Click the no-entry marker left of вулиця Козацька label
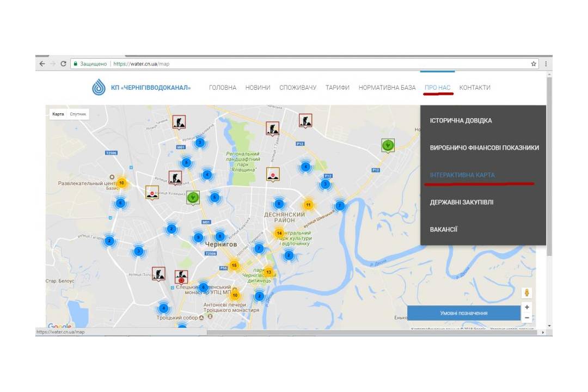Image resolution: width=588 pixels, height=392 pixels. click(x=152, y=193)
